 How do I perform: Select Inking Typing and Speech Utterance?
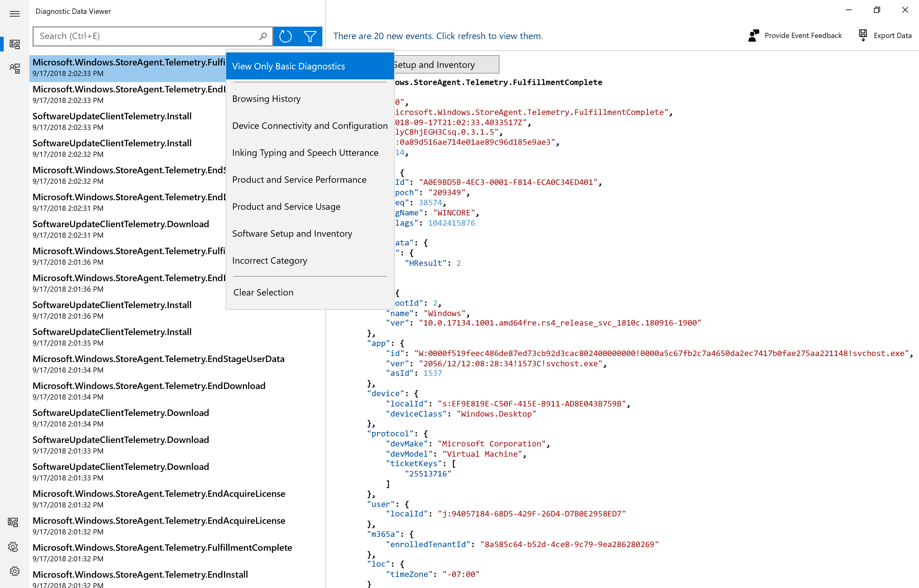pyautogui.click(x=305, y=153)
